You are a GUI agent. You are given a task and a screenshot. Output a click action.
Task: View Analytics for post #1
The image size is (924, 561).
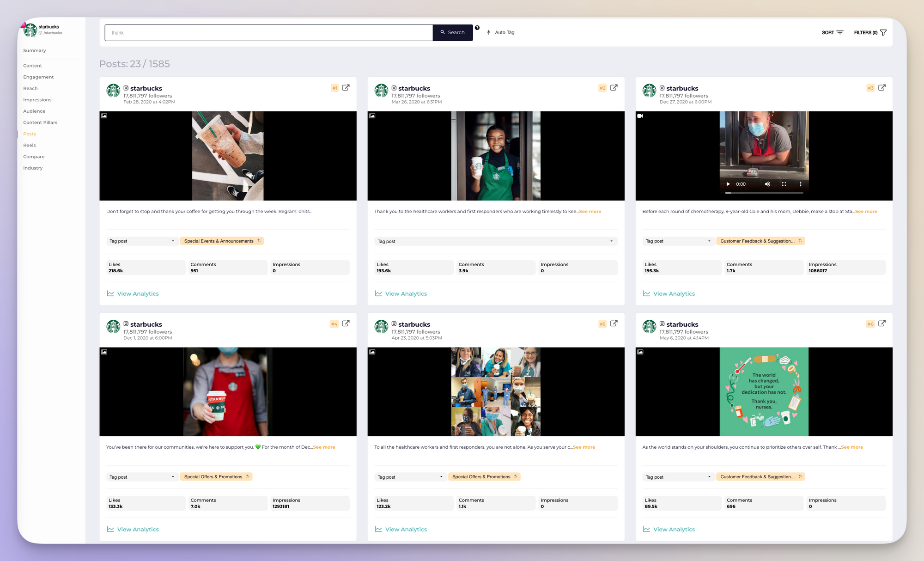click(x=133, y=293)
